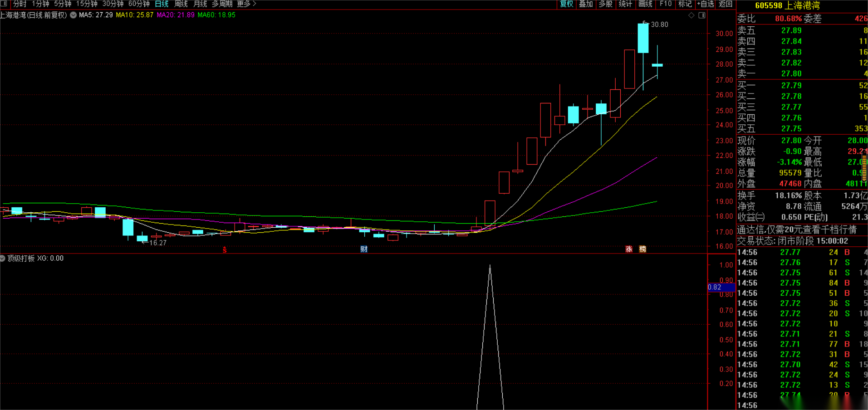Toggle the left sidebar panel icon

coord(4,4)
